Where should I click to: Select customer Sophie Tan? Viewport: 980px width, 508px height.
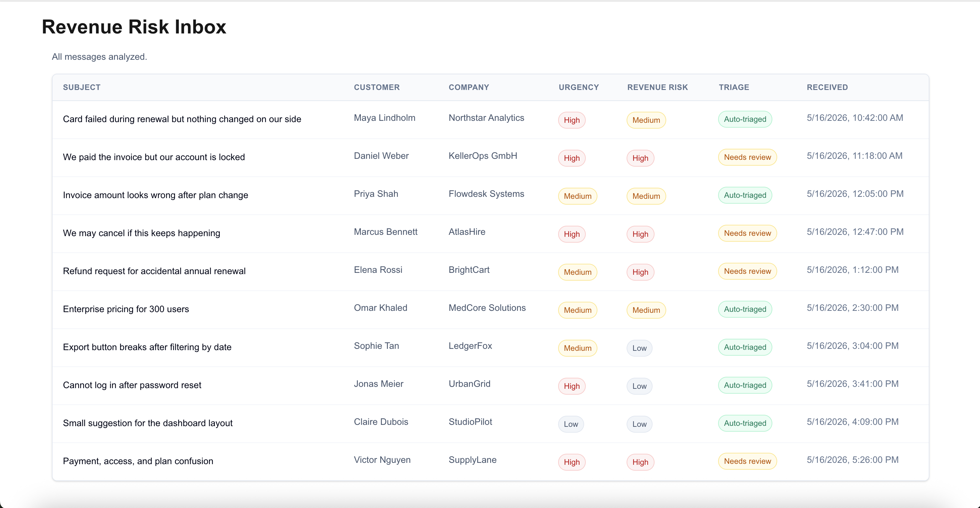tap(376, 346)
